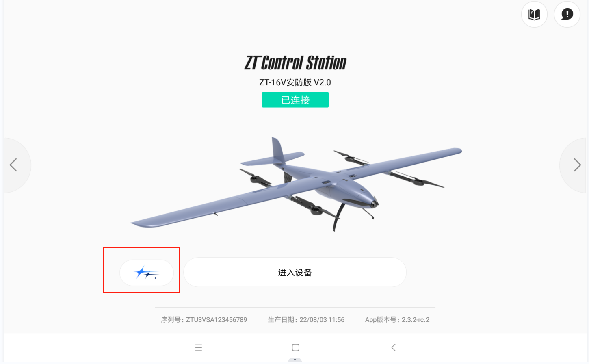589x364 pixels.
Task: Click the ZT Control Station logo
Action: pos(295,63)
